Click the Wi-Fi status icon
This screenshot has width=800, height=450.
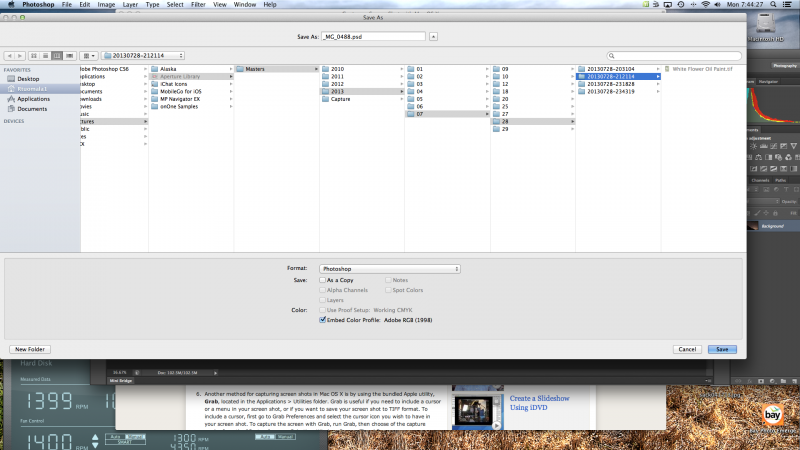point(706,5)
